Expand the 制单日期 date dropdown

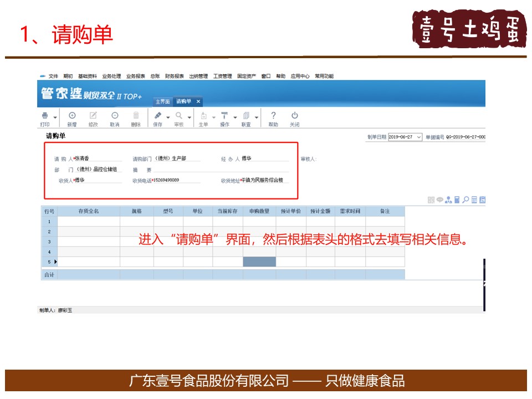coord(418,137)
